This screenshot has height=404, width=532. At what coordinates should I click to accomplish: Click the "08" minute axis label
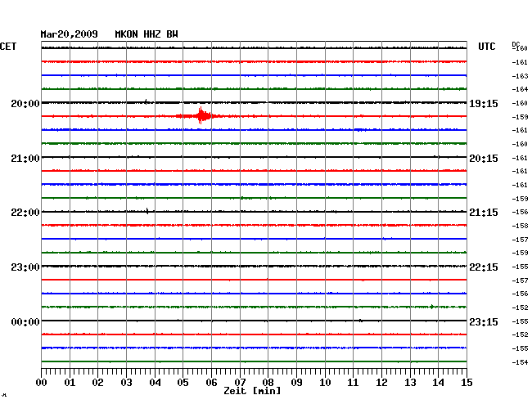pyautogui.click(x=268, y=383)
